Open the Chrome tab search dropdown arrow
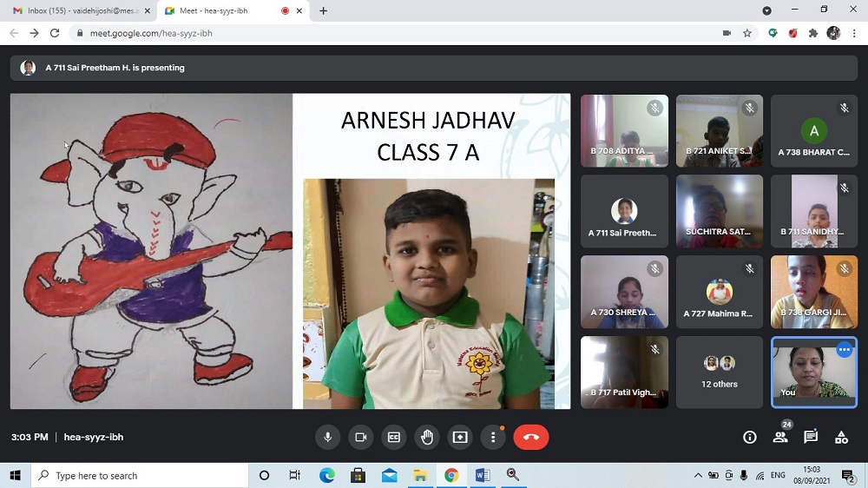The height and width of the screenshot is (488, 868). [766, 10]
